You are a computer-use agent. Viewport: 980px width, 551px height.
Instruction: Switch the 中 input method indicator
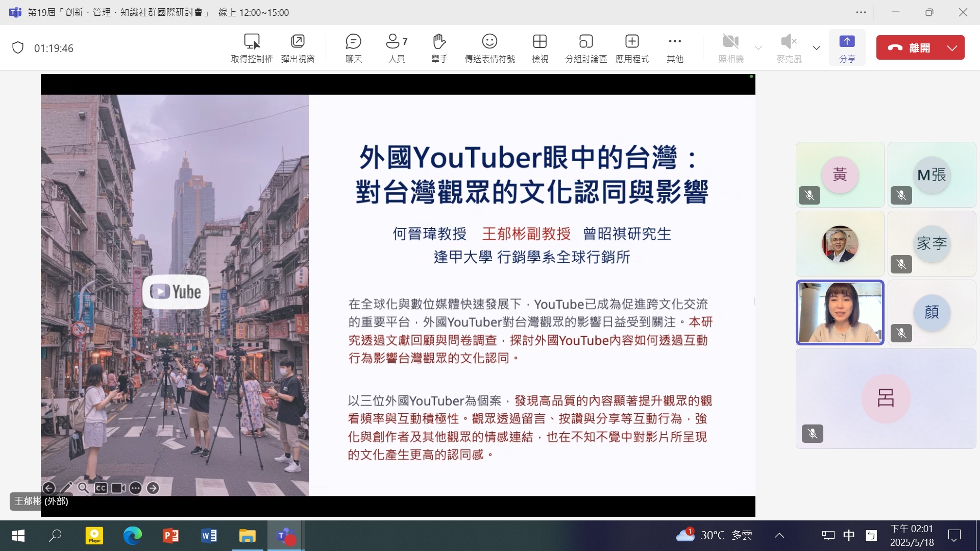849,535
